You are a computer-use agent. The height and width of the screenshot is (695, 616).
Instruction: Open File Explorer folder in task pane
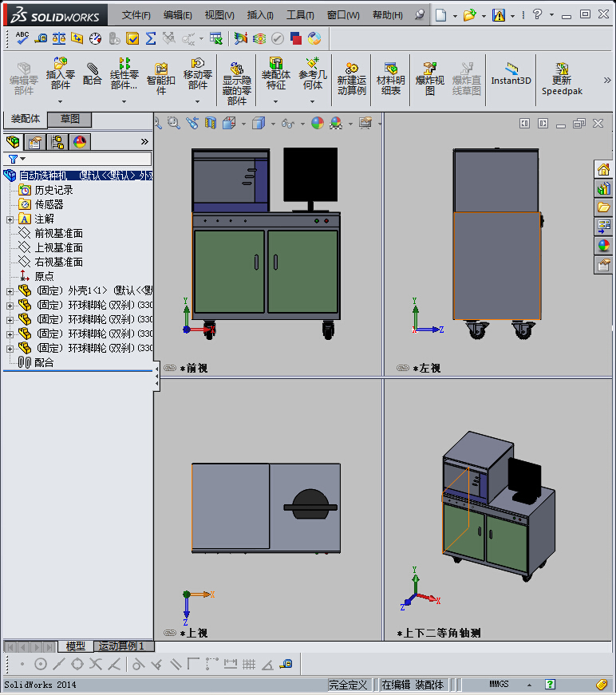pyautogui.click(x=603, y=207)
